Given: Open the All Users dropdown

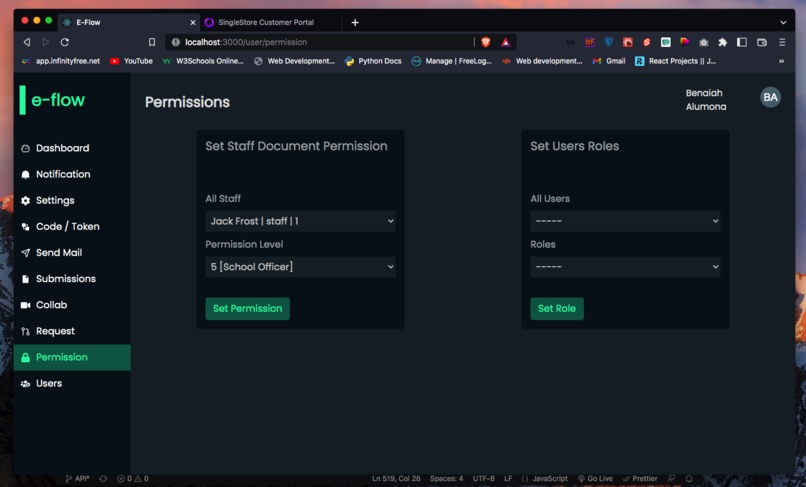Looking at the screenshot, I should [625, 221].
